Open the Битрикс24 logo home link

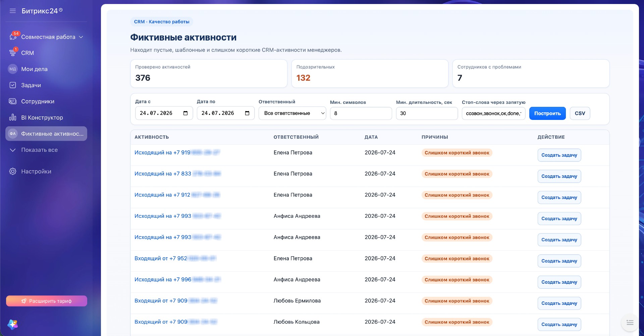[x=42, y=11]
